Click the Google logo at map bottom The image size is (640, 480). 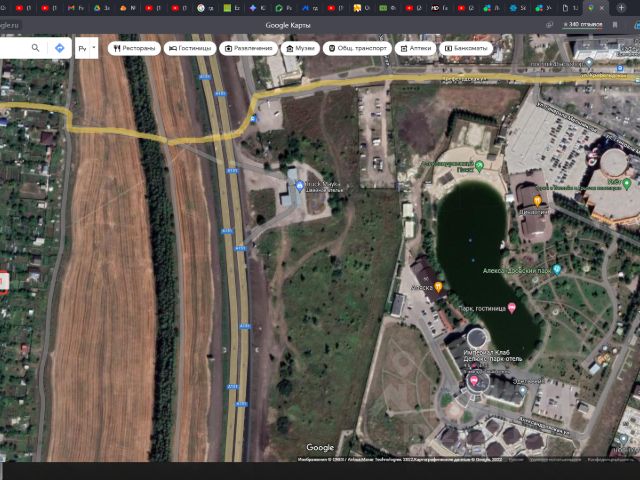[320, 447]
